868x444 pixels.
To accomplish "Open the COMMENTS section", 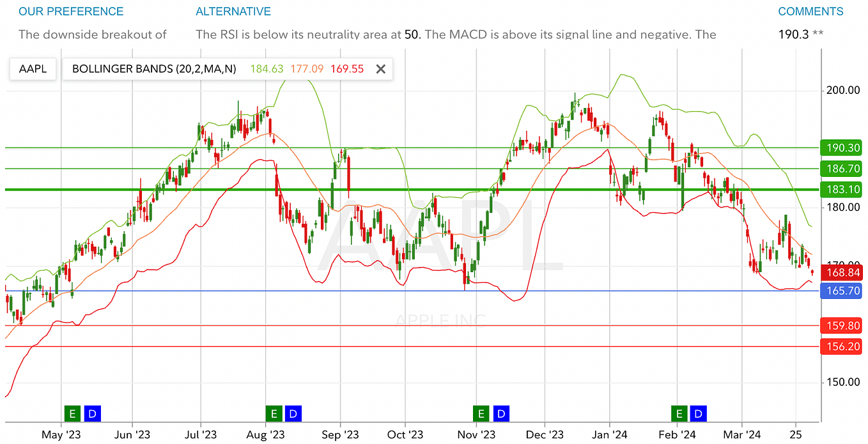I will (x=810, y=11).
